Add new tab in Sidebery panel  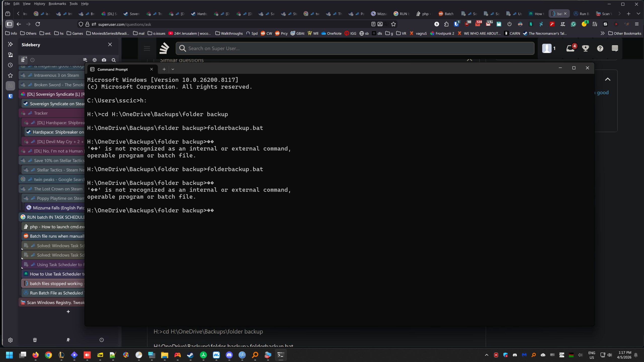[68, 312]
